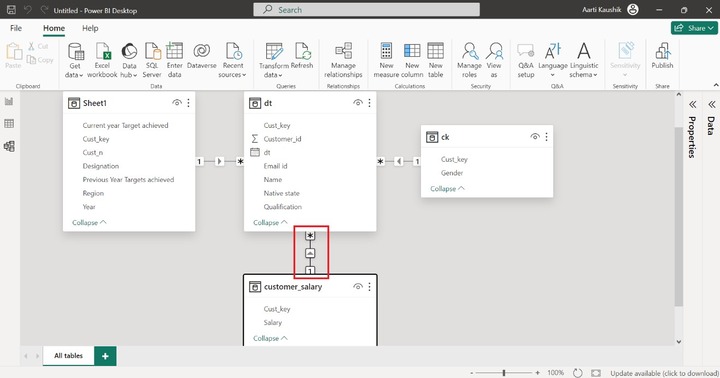
Task: Zoom out with minus button
Action: (x=472, y=373)
